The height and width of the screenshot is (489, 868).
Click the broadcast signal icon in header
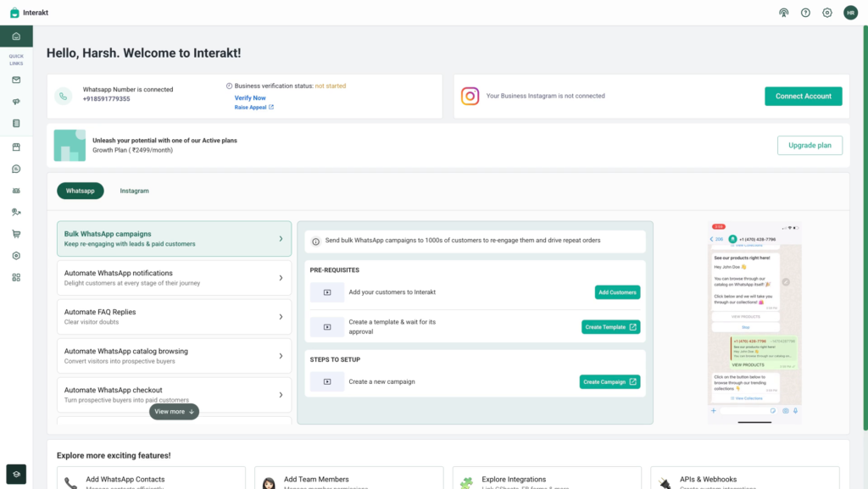coord(784,13)
